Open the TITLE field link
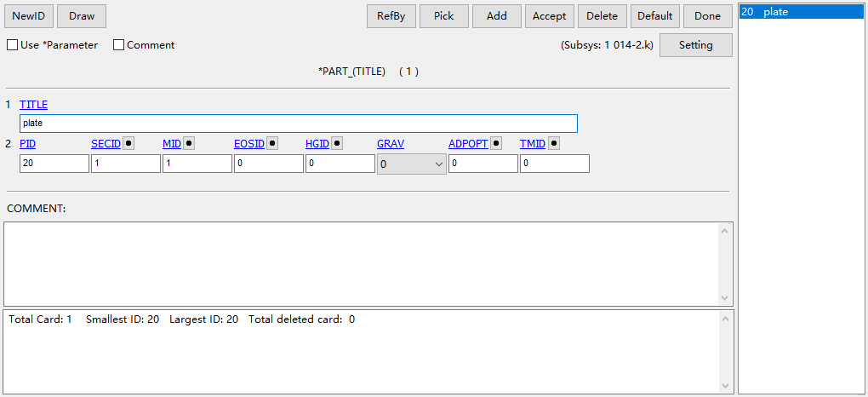Viewport: 868px width, 397px height. (34, 104)
